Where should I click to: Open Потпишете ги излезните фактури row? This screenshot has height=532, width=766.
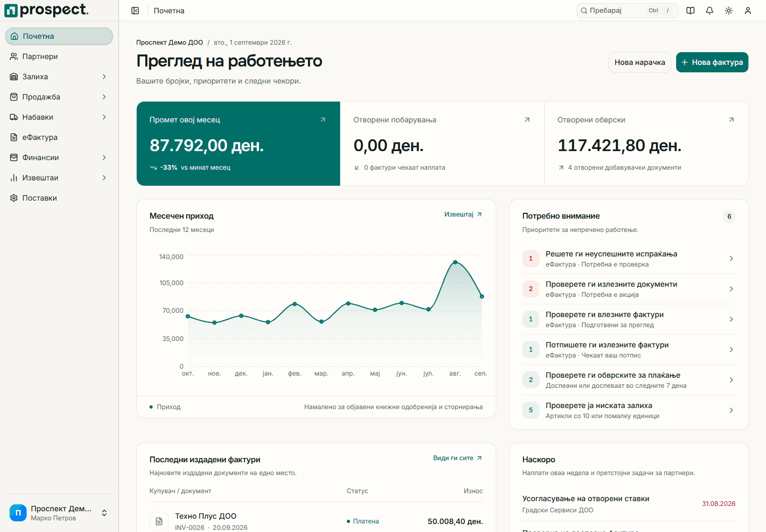629,350
